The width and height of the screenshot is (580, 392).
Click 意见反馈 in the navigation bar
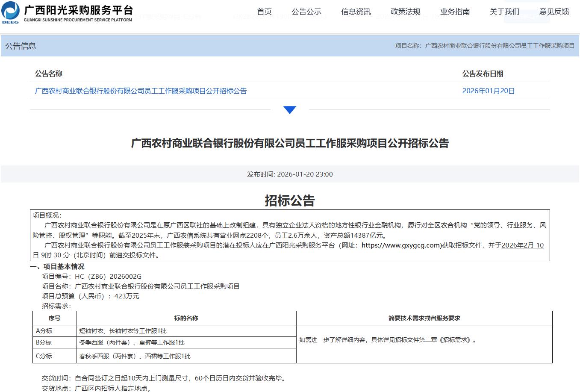(x=554, y=12)
